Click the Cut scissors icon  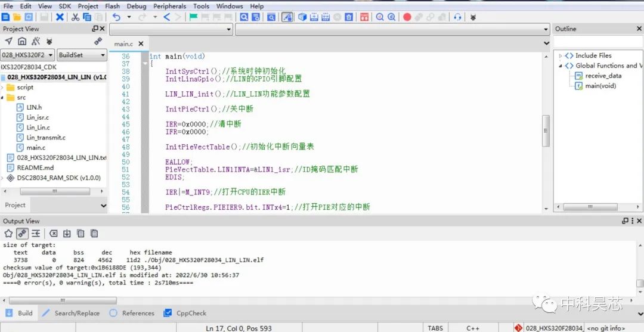76,17
